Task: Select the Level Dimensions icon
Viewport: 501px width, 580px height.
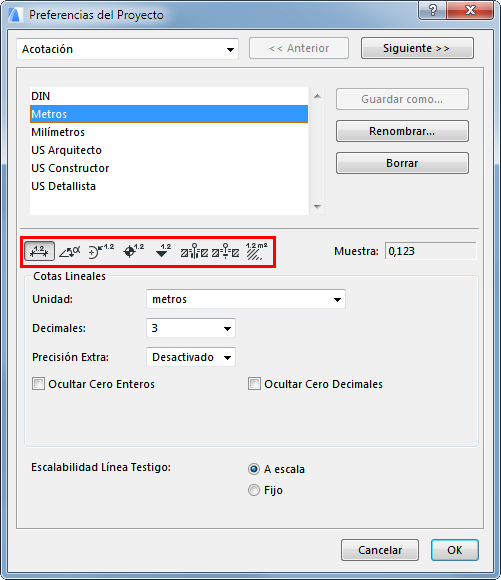Action: click(x=133, y=251)
